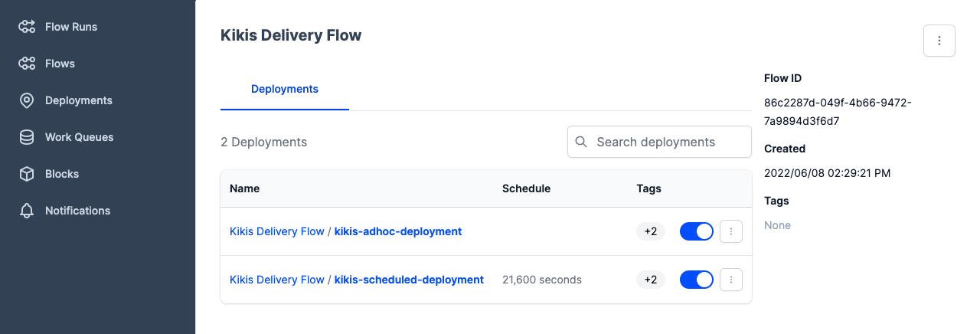This screenshot has width=980, height=334.
Task: Click the Blocks cube icon
Action: [27, 174]
